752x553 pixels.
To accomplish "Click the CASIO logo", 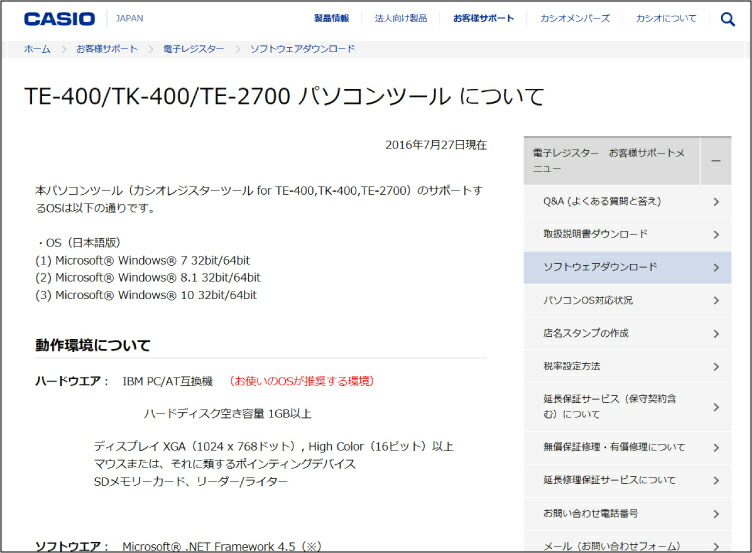I will tap(59, 19).
